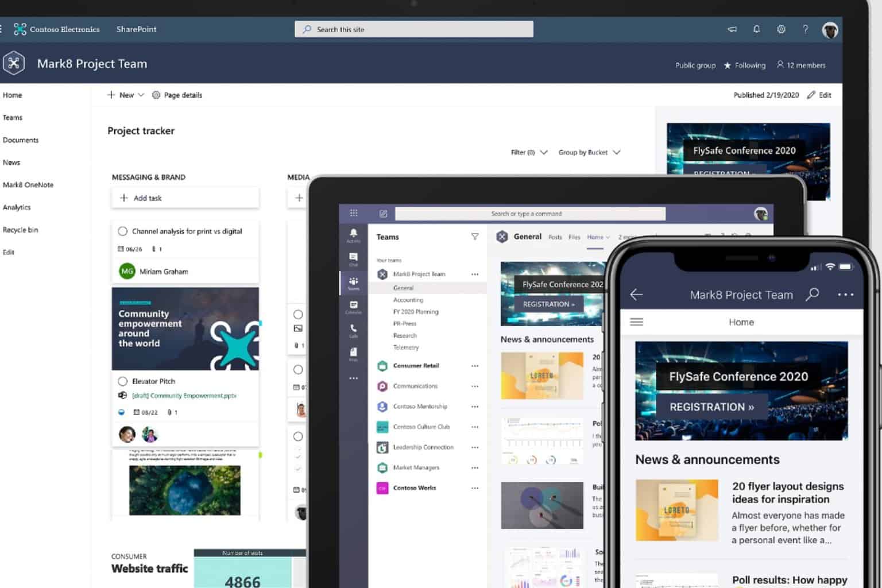Open the New dropdown in the command bar

pos(125,95)
